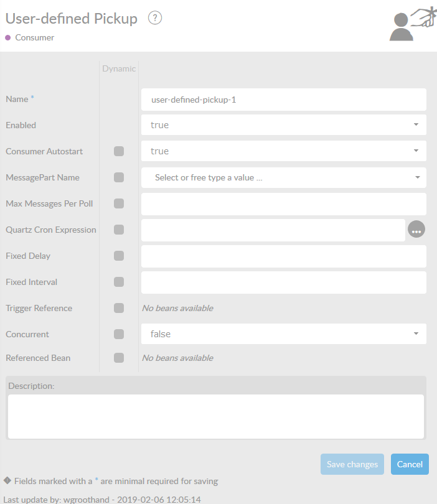
Task: Expand the Consumer Autostart dropdown
Action: click(284, 151)
